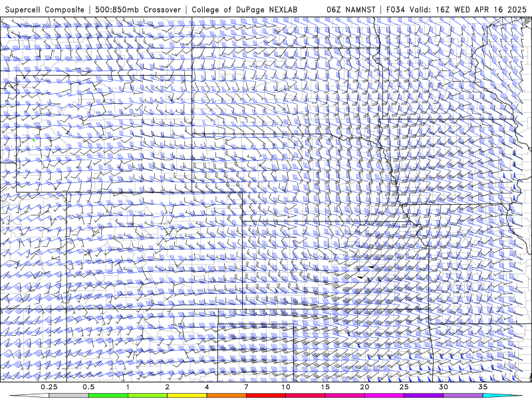Click the '0.5' legend value
Image resolution: width=532 pixels, height=399 pixels.
pyautogui.click(x=88, y=387)
